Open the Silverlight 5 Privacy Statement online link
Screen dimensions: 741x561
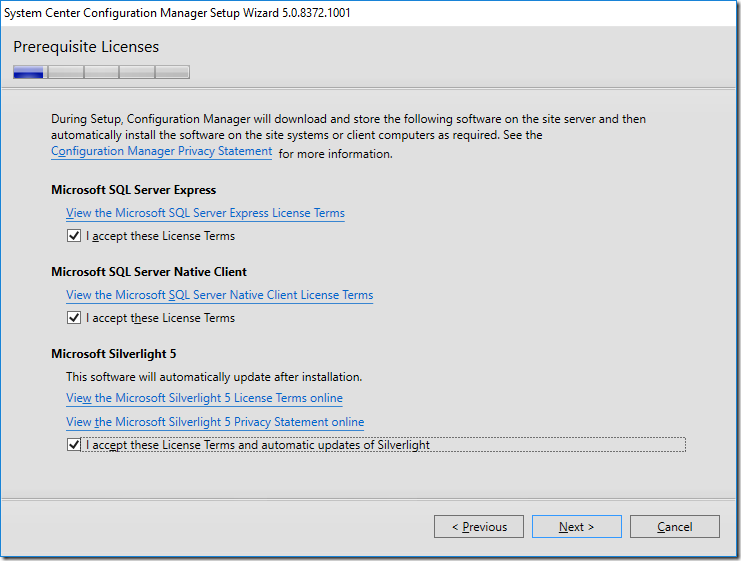215,422
